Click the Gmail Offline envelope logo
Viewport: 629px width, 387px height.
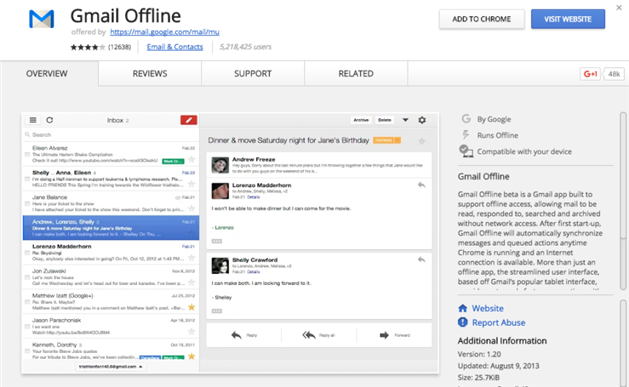pyautogui.click(x=41, y=19)
